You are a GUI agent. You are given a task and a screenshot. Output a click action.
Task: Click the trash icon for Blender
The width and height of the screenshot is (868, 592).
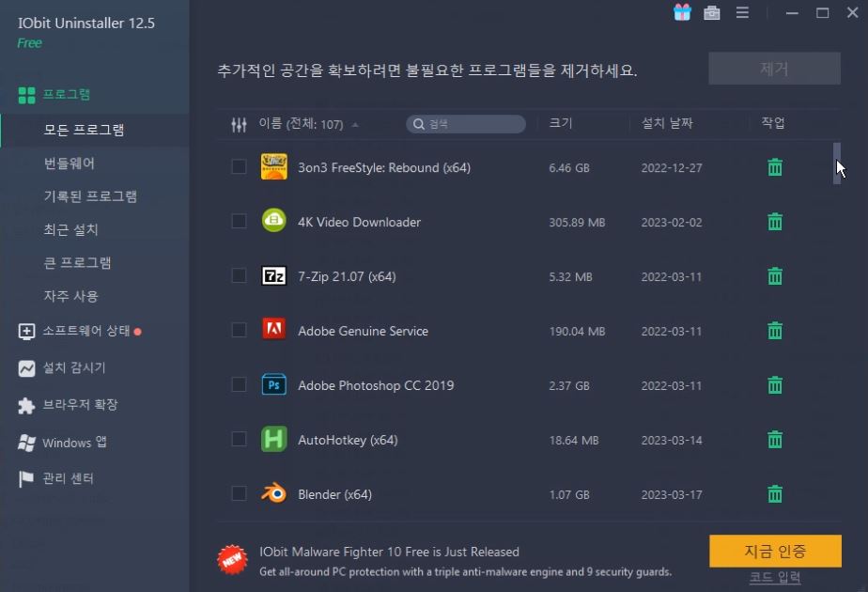[x=775, y=493]
